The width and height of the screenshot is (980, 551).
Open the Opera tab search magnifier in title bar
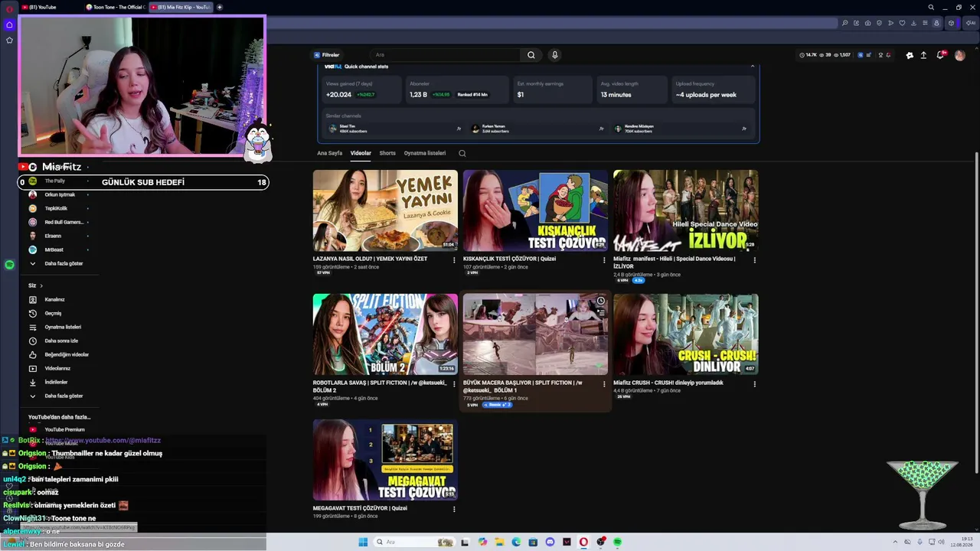pos(931,7)
